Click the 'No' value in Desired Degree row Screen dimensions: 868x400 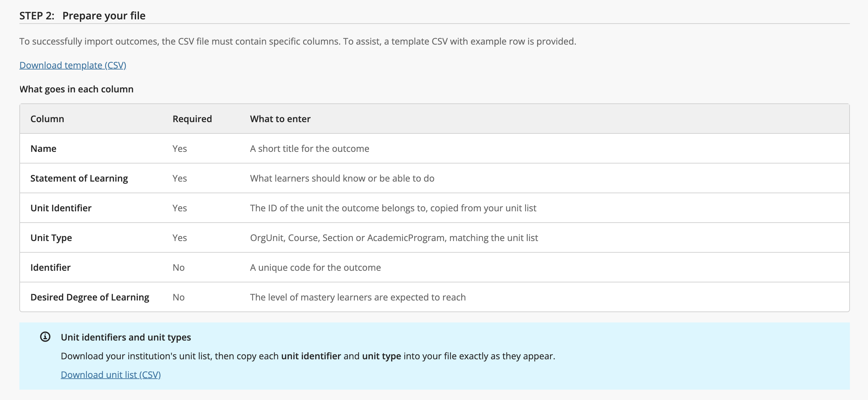point(179,297)
